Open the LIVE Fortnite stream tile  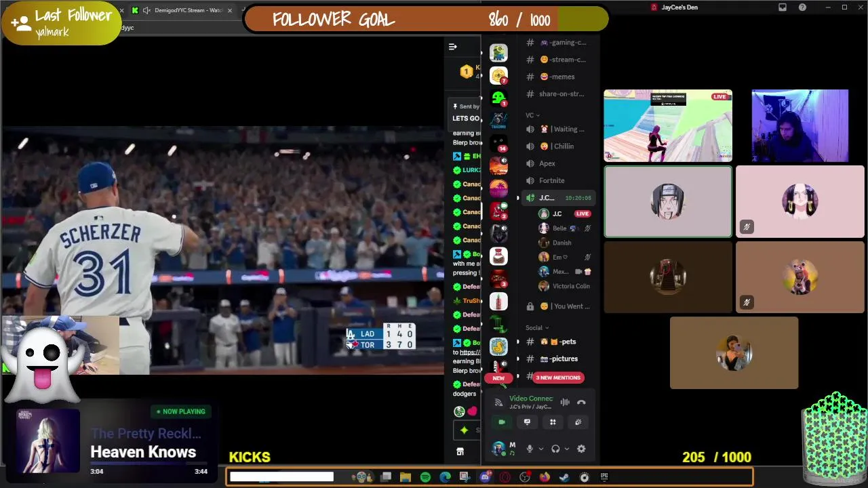(668, 126)
